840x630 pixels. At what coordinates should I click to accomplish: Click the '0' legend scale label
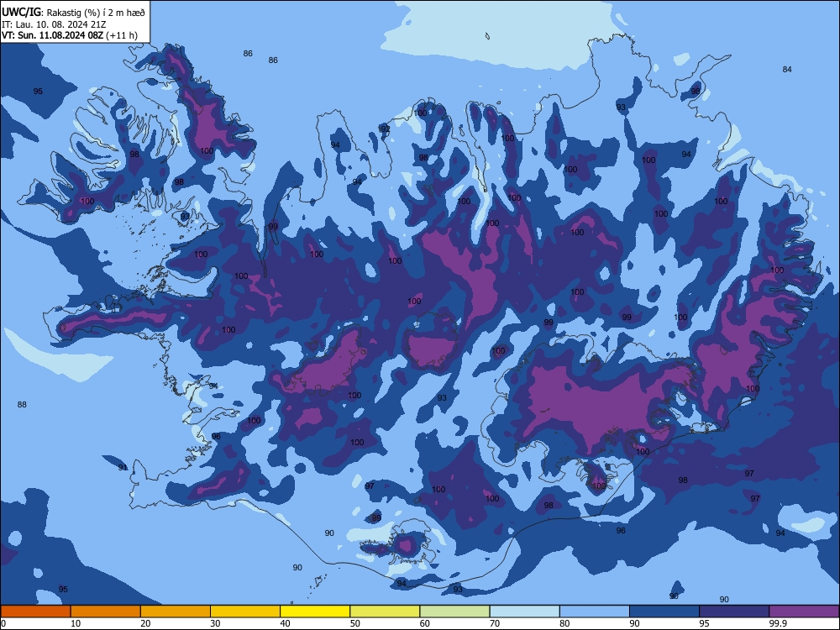tap(3, 623)
